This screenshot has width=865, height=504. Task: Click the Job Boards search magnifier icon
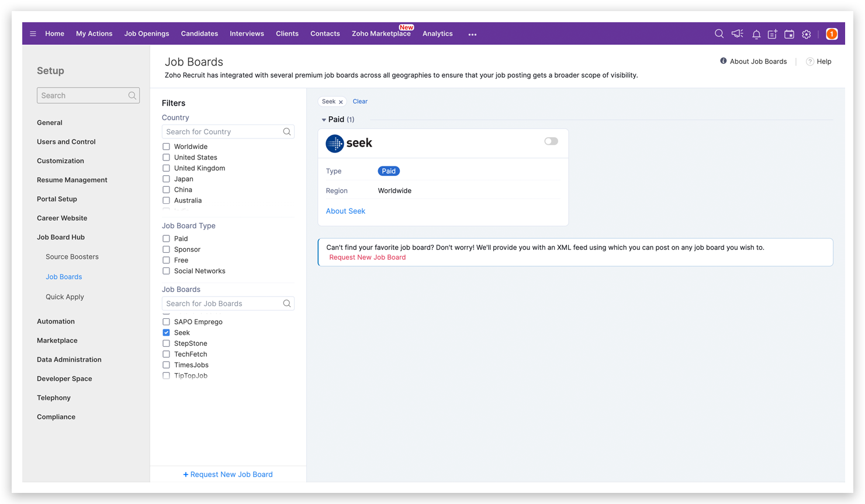[287, 303]
